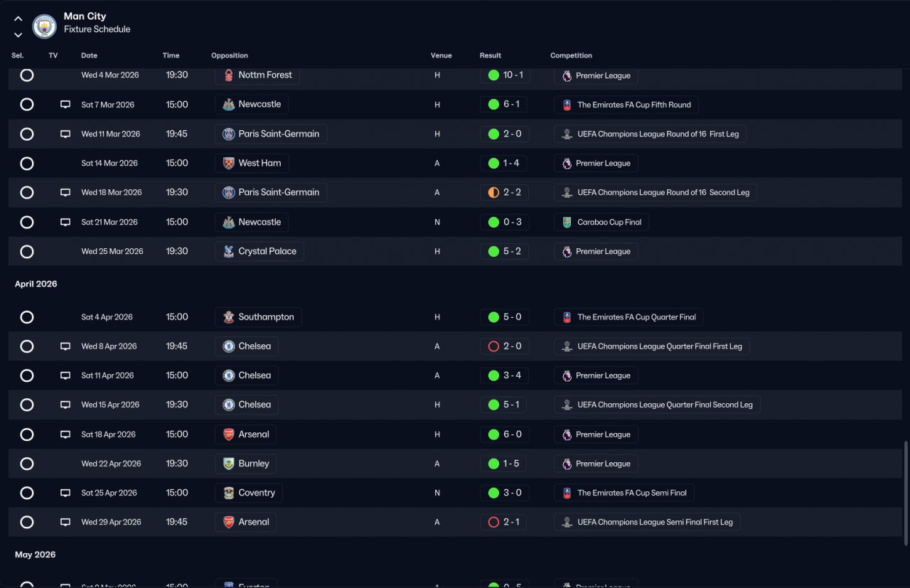Click the vertical scrollbar thumb

click(905, 492)
